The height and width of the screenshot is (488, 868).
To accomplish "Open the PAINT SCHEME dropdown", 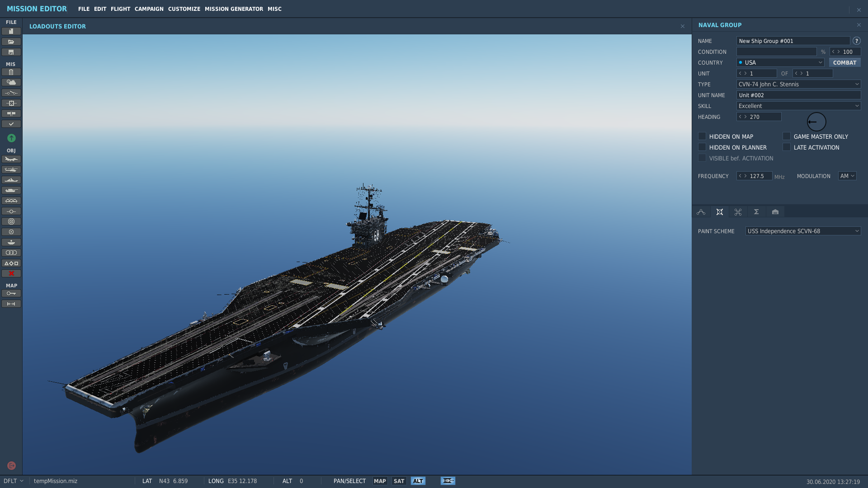I will pos(802,230).
